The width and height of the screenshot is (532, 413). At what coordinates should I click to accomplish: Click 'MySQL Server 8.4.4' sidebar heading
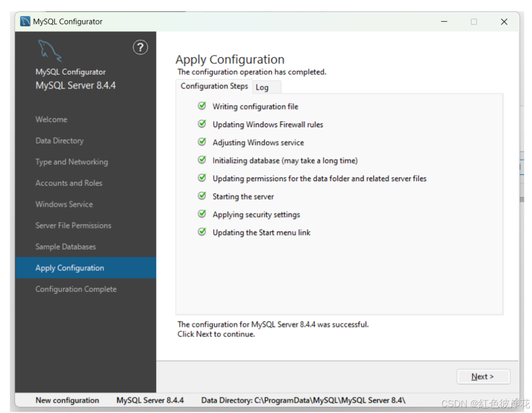click(75, 85)
